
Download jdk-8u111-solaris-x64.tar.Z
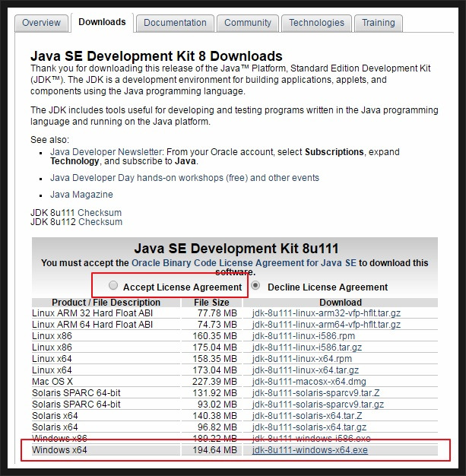click(307, 416)
